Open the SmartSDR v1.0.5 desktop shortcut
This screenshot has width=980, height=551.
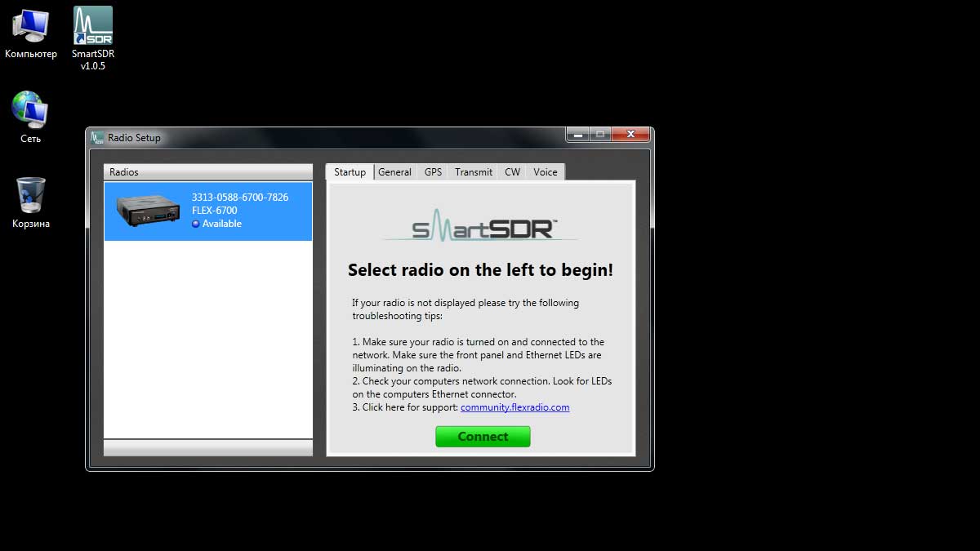click(93, 38)
